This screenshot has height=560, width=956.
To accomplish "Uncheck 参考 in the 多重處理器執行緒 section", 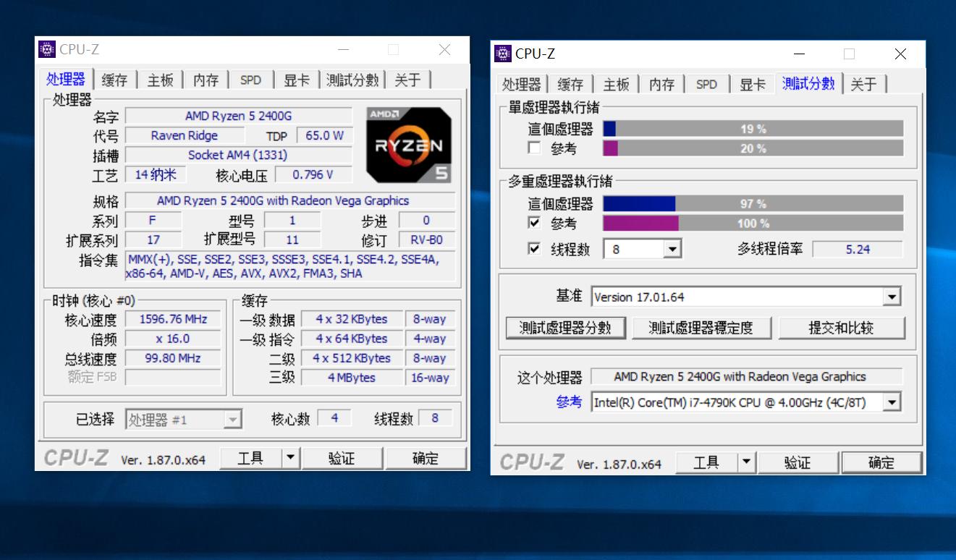I will tap(535, 223).
